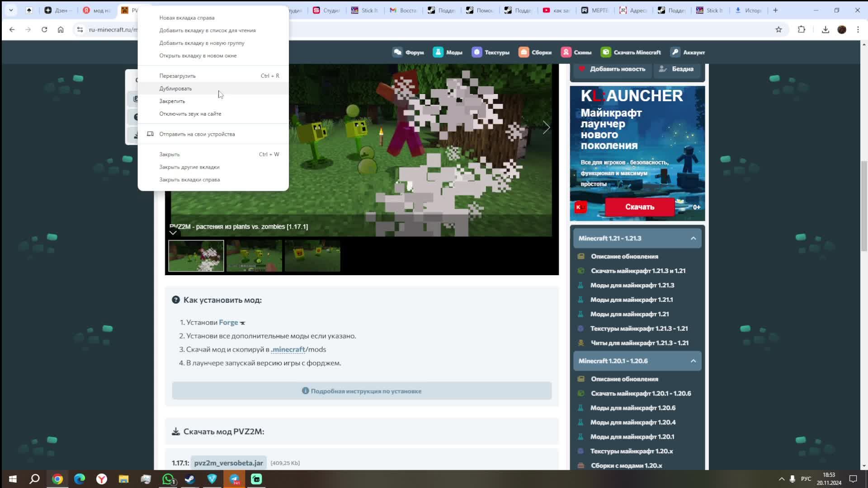Viewport: 868px width, 488px height.
Task: Select Добавить вкладку в новую группу
Action: click(x=213, y=43)
